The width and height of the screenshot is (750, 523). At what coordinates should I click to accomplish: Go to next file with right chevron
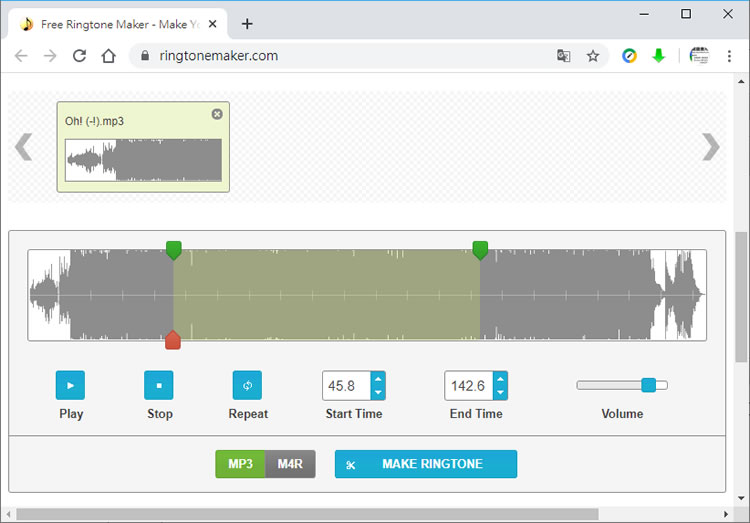point(710,147)
